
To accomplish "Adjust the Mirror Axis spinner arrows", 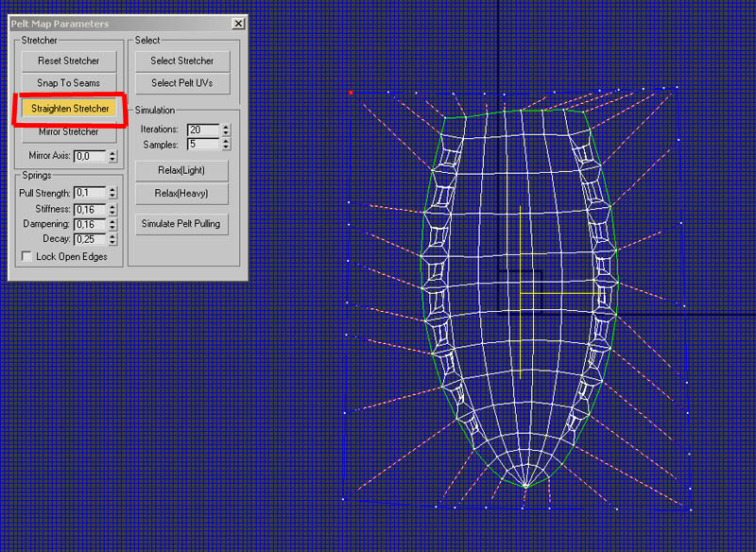I will click(x=112, y=156).
